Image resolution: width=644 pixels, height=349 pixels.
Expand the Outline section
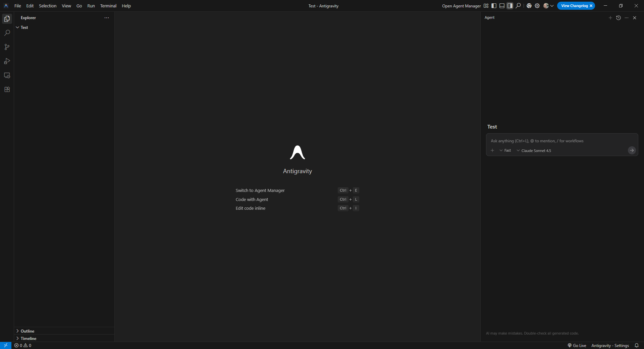(x=27, y=331)
